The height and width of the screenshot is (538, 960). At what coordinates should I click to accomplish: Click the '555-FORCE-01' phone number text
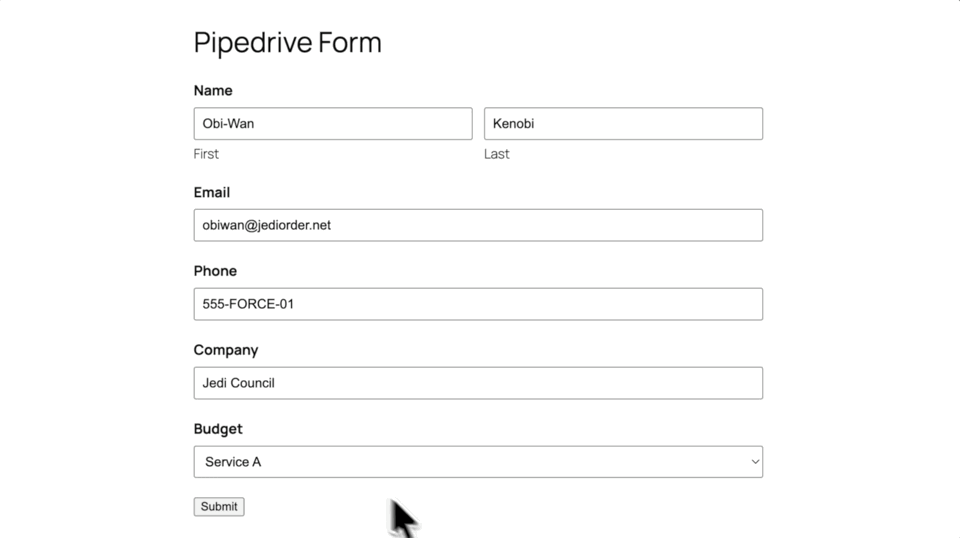[248, 304]
